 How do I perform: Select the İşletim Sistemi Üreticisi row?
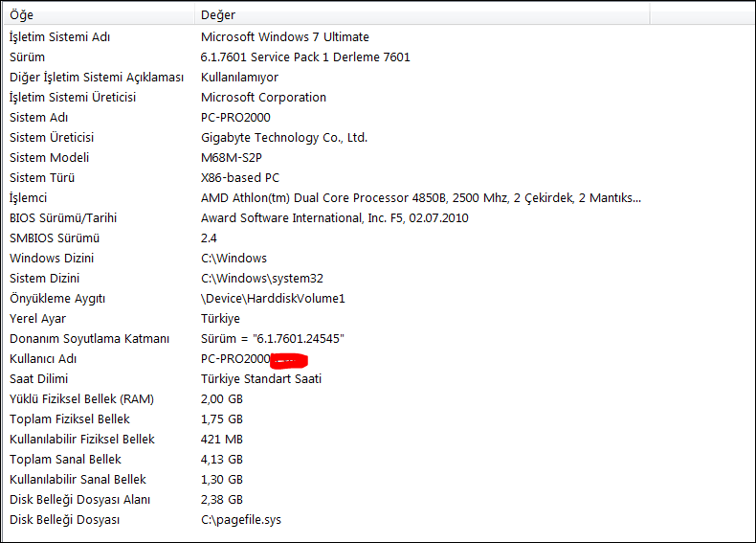pos(73,97)
